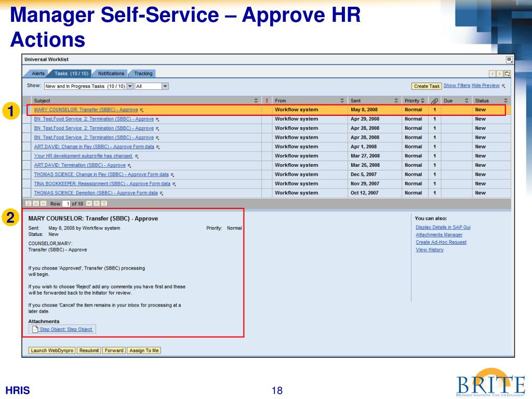Sort by the Sent column arrows

[x=396, y=101]
